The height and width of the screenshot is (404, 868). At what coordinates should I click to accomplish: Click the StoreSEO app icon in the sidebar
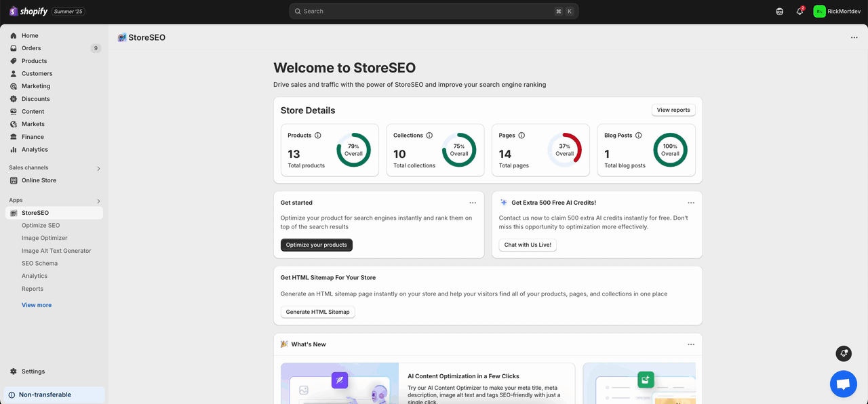tap(14, 213)
